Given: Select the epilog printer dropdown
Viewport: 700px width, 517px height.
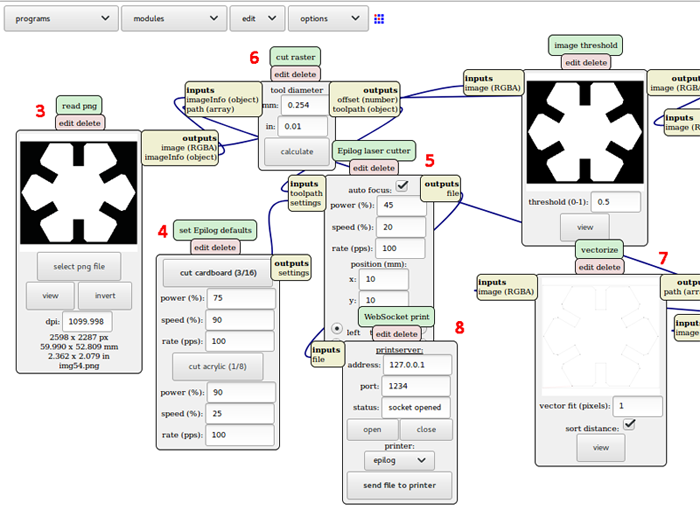Looking at the screenshot, I should (x=399, y=460).
